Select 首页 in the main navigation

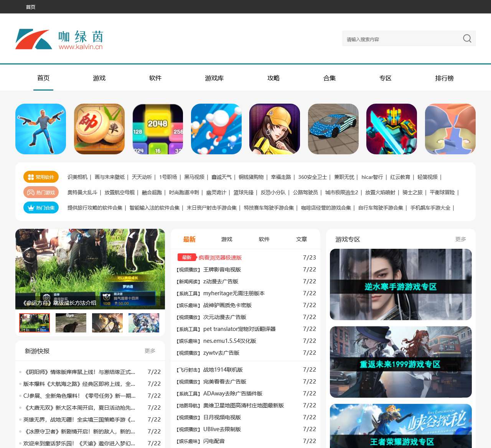pyautogui.click(x=43, y=78)
